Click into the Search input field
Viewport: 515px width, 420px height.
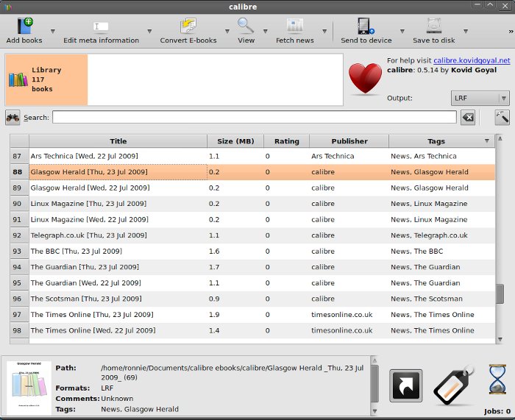click(255, 117)
